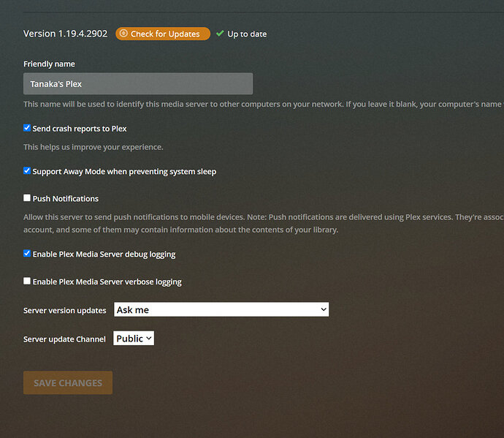Enable Plex Media Server verbose logging checkbox
504x438 pixels.
click(27, 282)
